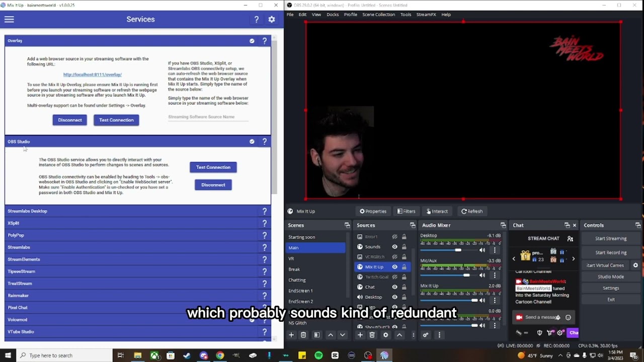Click Start Streaming in OBS Controls
Screen dimensions: 644x362
[x=611, y=239]
